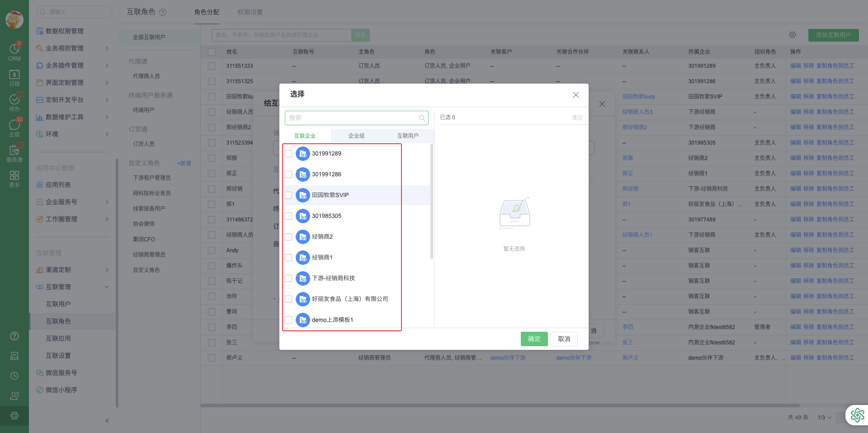Expand the 界面定制管理 menu
The width and height of the screenshot is (868, 433).
[107, 83]
